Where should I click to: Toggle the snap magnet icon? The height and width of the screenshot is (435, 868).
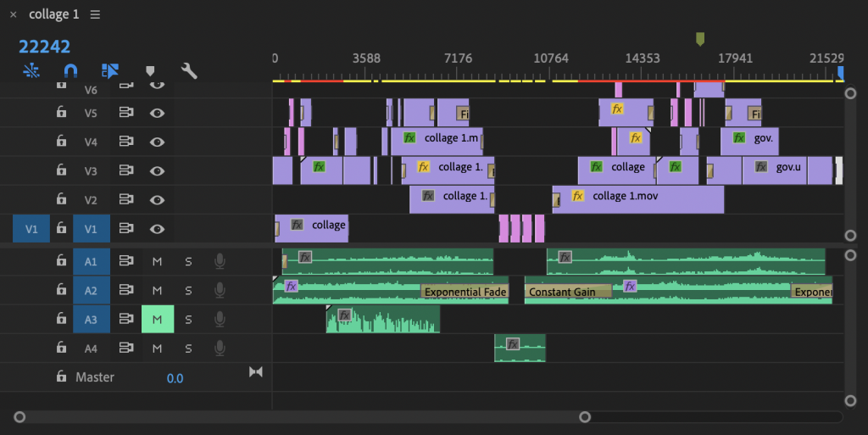70,71
